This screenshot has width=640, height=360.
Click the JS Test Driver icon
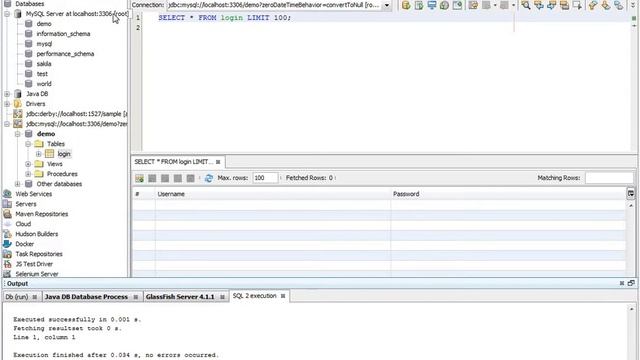(x=7, y=264)
